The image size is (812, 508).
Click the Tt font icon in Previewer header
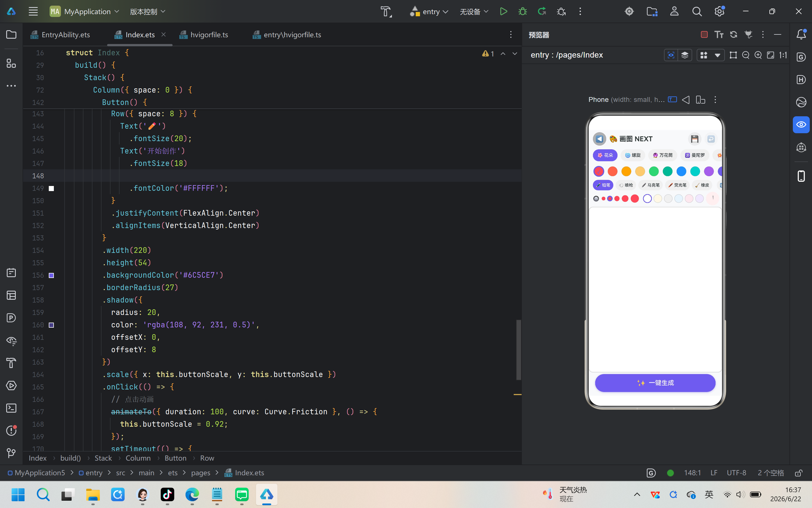[719, 35]
